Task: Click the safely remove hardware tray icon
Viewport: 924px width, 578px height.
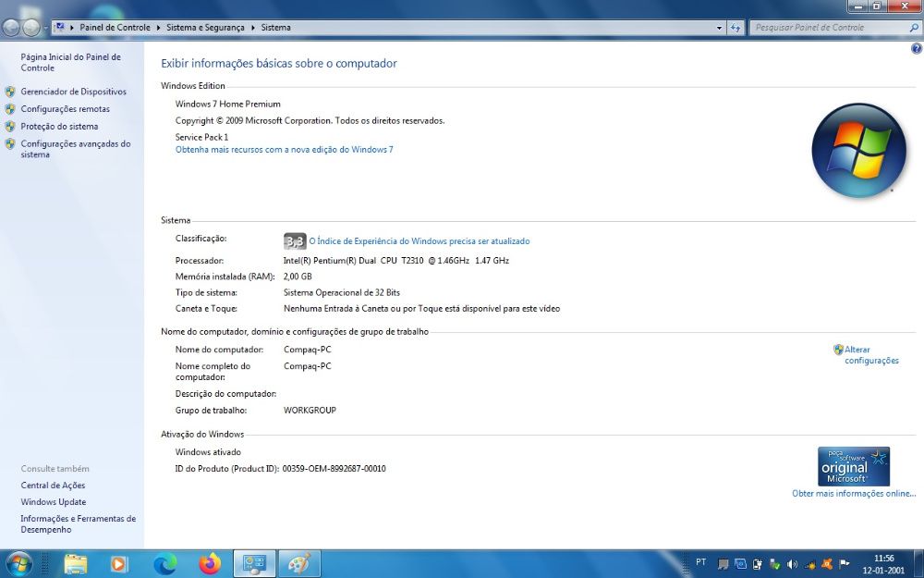Action: point(775,564)
